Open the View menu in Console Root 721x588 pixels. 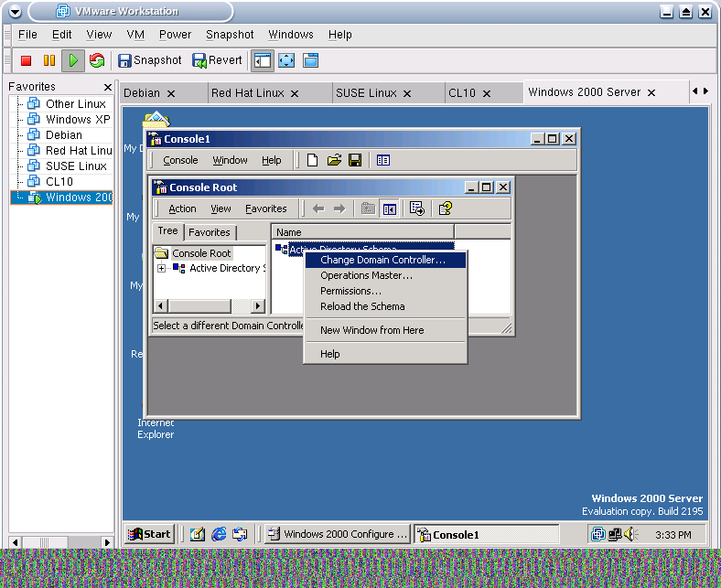221,209
